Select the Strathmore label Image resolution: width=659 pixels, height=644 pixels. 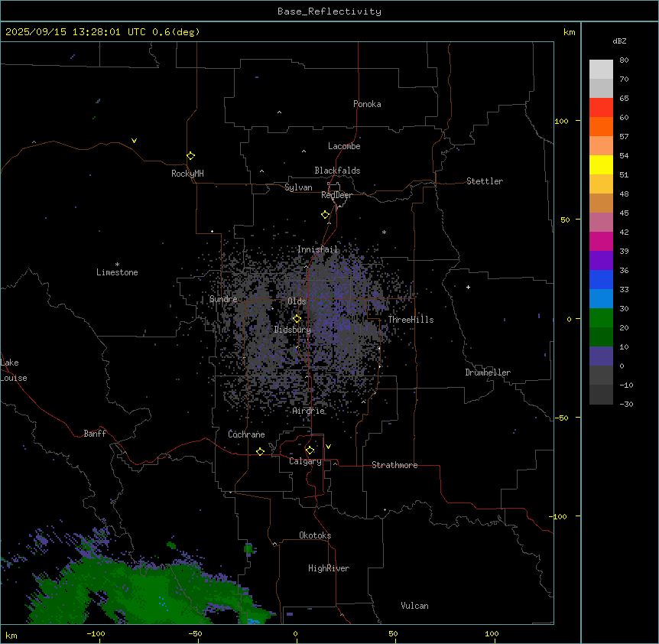(x=394, y=465)
